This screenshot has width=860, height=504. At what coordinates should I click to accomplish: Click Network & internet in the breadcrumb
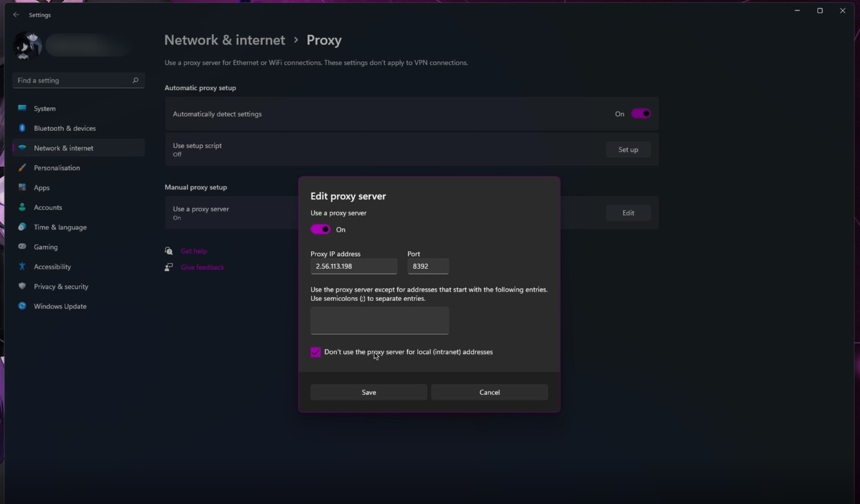224,39
